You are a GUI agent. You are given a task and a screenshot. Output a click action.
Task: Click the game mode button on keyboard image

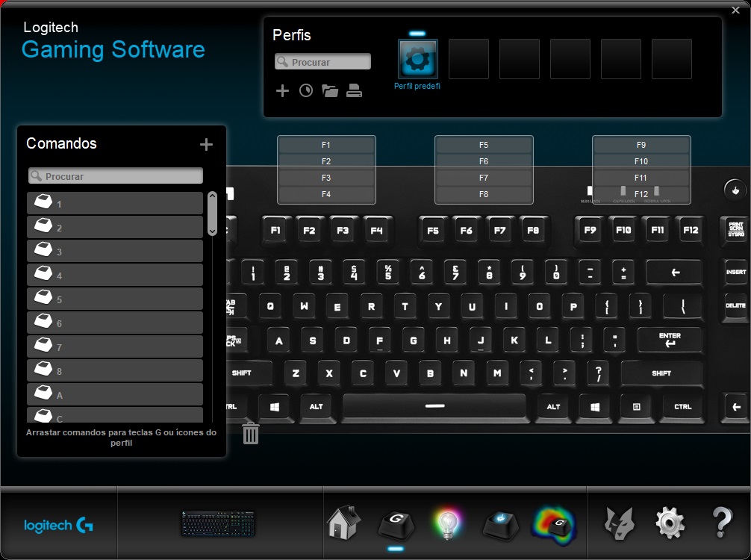(x=735, y=190)
